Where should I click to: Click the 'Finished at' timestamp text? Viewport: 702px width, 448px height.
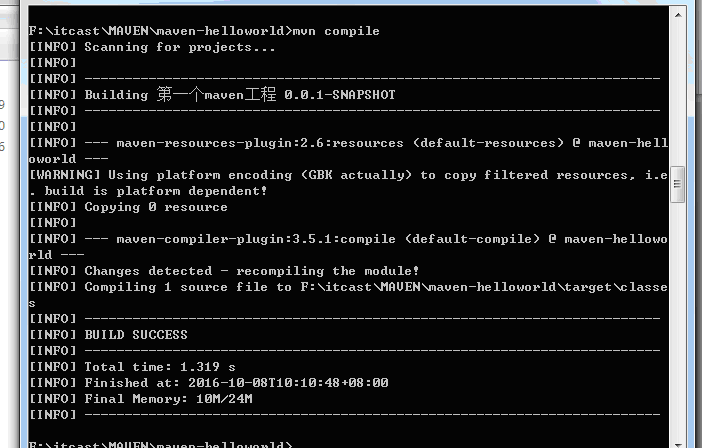[236, 383]
